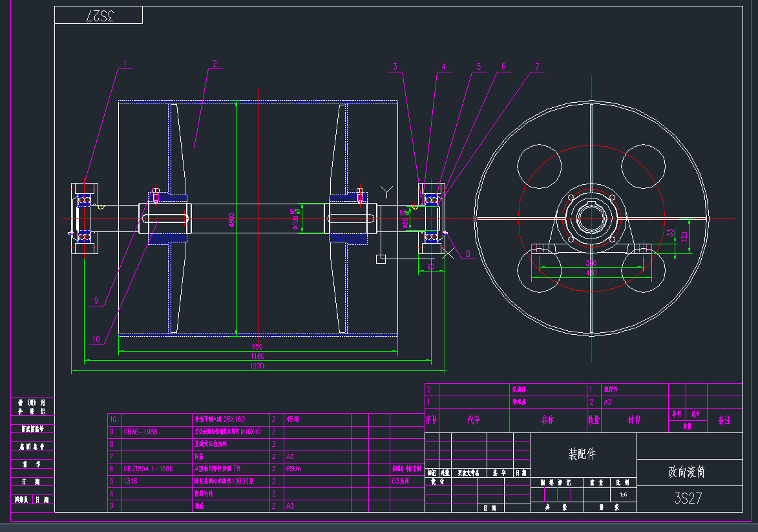Select part callout number 2
This screenshot has height=532, width=758.
tap(214, 63)
